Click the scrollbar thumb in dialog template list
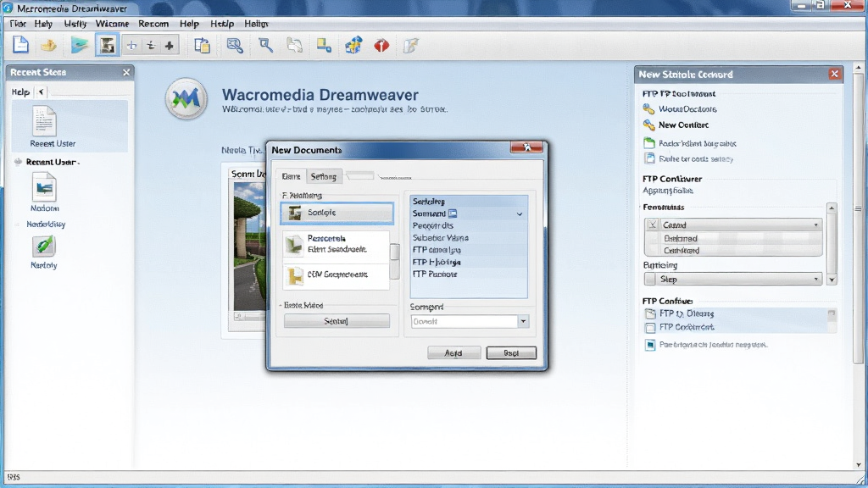 395,252
